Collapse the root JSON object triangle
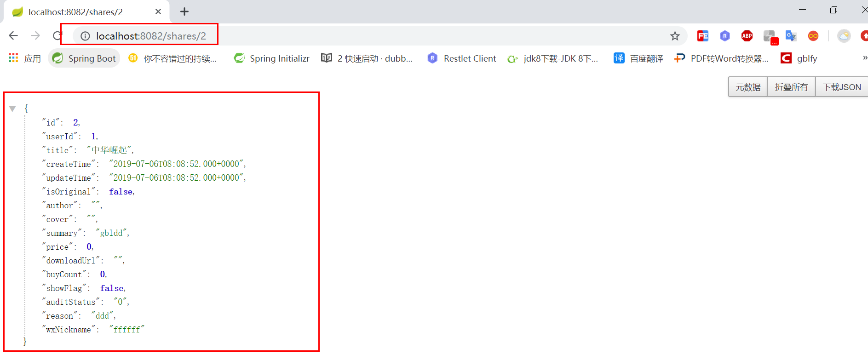 click(12, 109)
